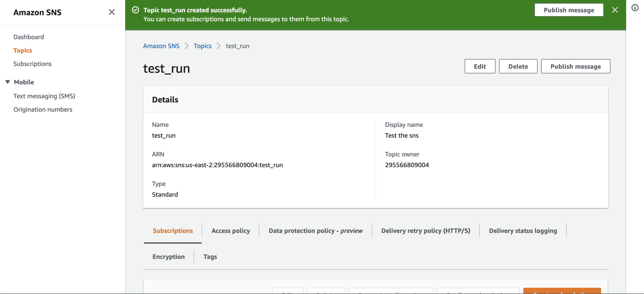Open Amazon SNS from the breadcrumb trail
Viewport: 644px width, 294px height.
coord(161,46)
